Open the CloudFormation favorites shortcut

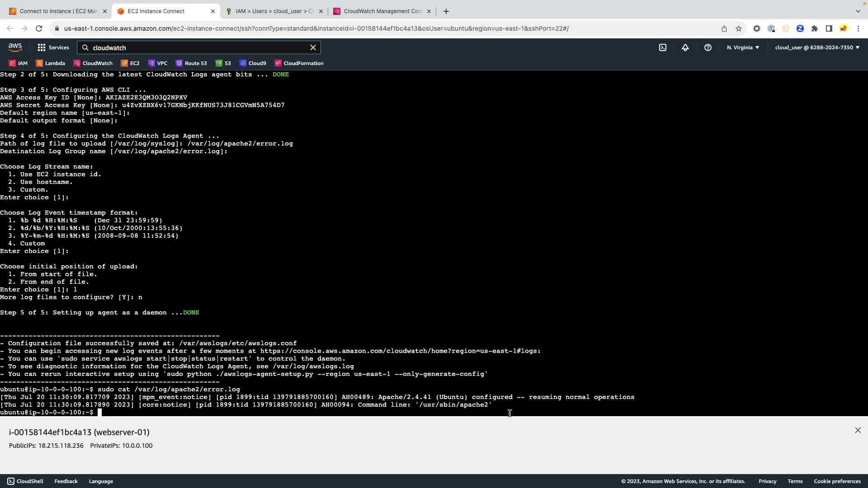tap(299, 63)
